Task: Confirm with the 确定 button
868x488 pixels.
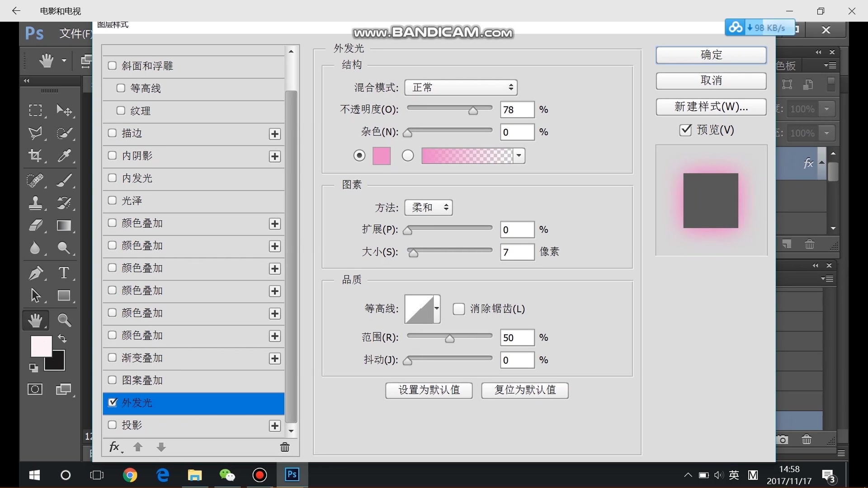Action: 711,55
